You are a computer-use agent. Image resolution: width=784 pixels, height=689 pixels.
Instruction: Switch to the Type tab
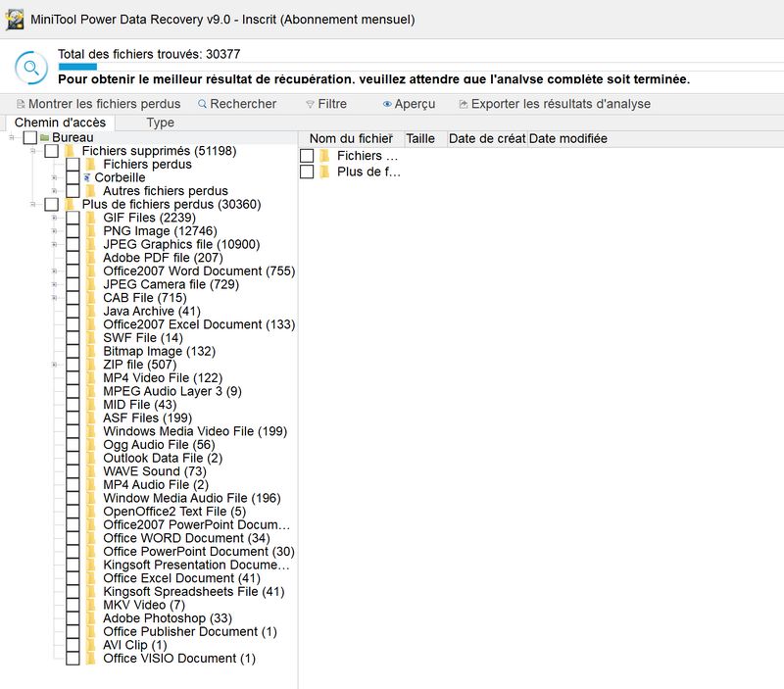[x=161, y=123]
